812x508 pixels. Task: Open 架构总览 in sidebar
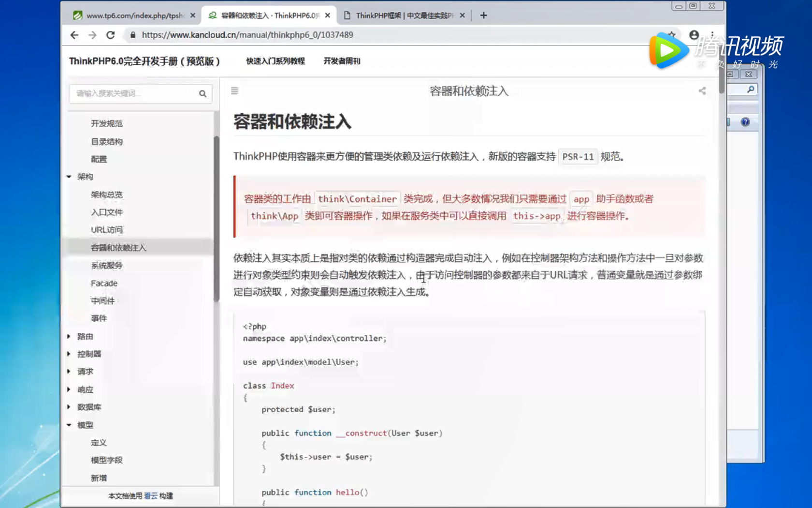click(x=107, y=194)
